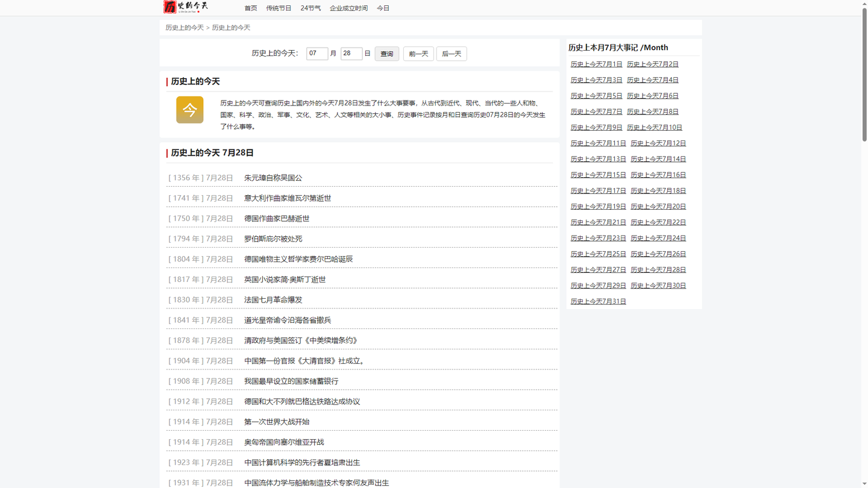
Task: Click the day input field showing 28
Action: (351, 54)
